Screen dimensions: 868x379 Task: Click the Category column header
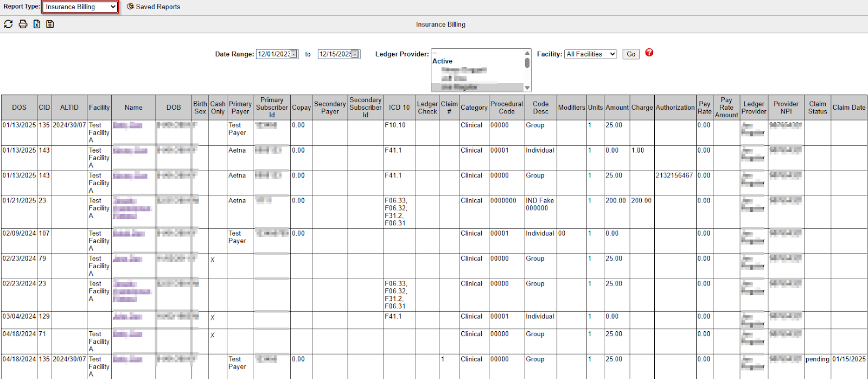(474, 108)
